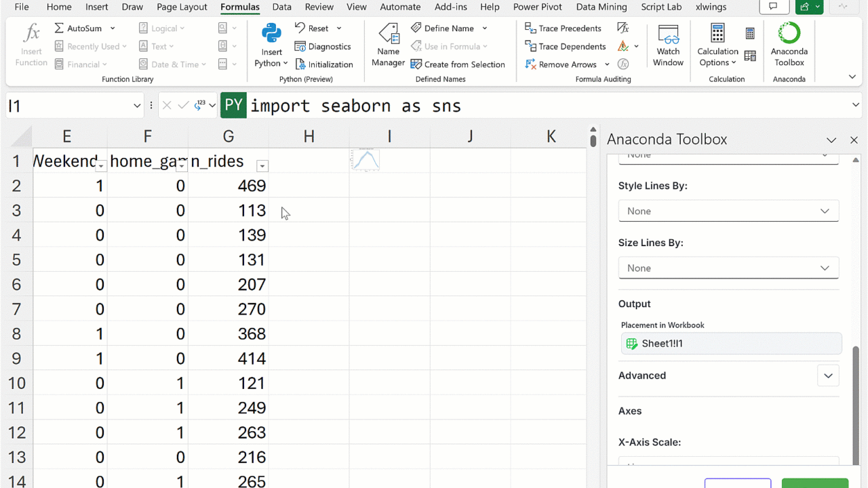Screen dimensions: 868x488
Task: Open the Page Layout tab
Action: point(182,7)
